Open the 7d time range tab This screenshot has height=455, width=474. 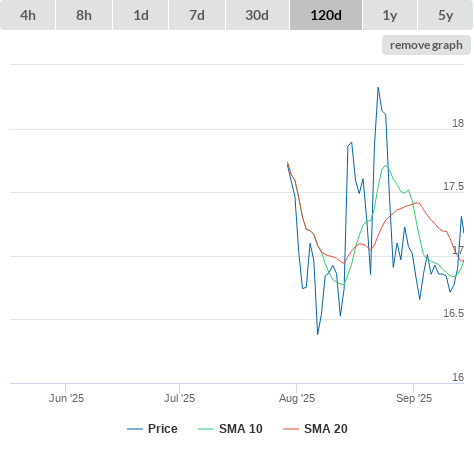(197, 15)
